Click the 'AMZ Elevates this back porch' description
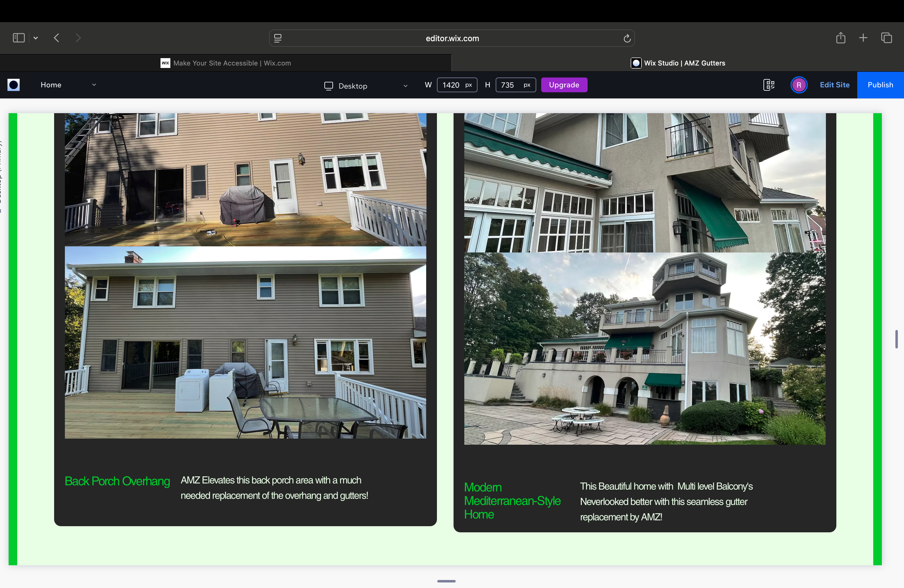904x588 pixels. coord(274,488)
